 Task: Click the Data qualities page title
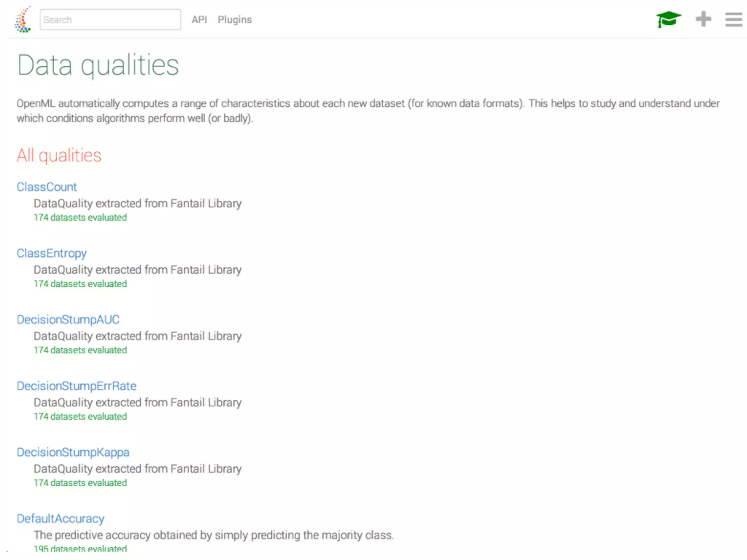98,66
